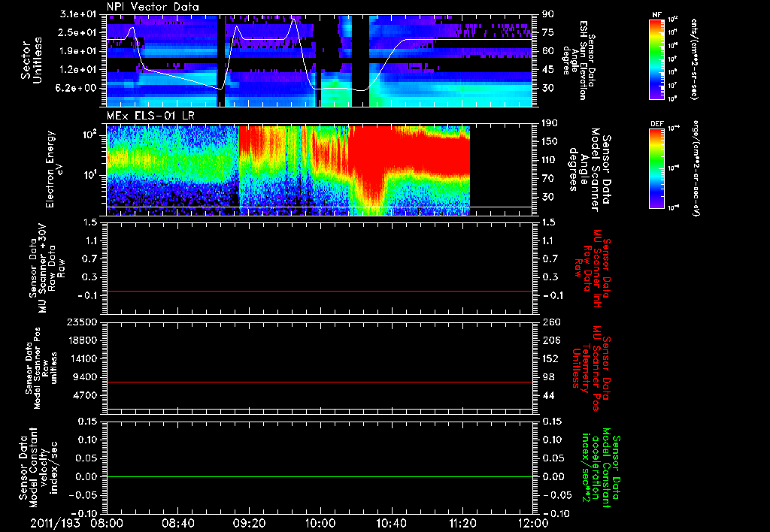Click the green zero line in velocity panel
The width and height of the screenshot is (770, 532).
pos(319,476)
